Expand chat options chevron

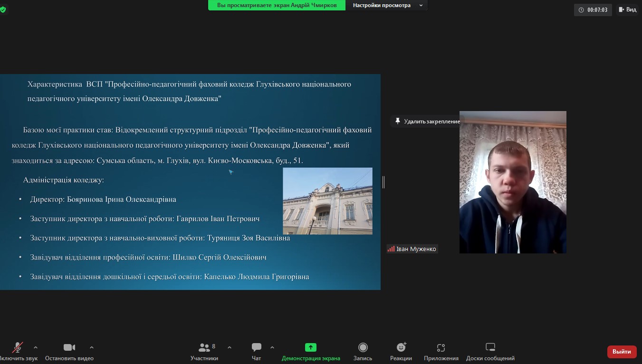click(272, 347)
